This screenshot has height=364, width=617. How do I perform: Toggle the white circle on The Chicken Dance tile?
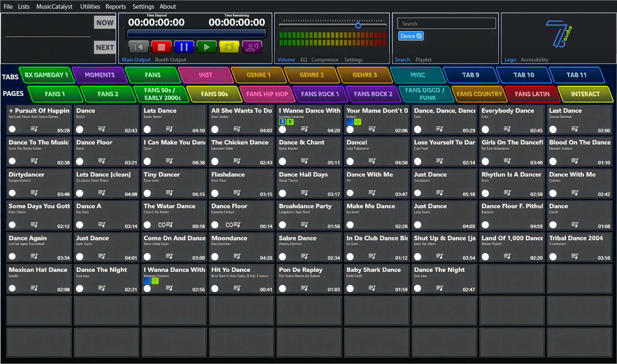(215, 161)
